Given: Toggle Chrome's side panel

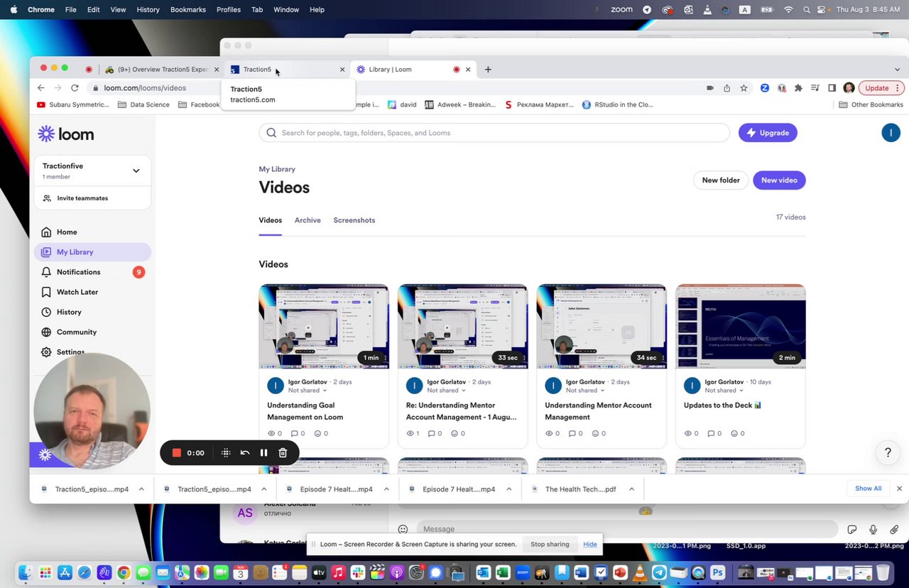Looking at the screenshot, I should tap(832, 88).
